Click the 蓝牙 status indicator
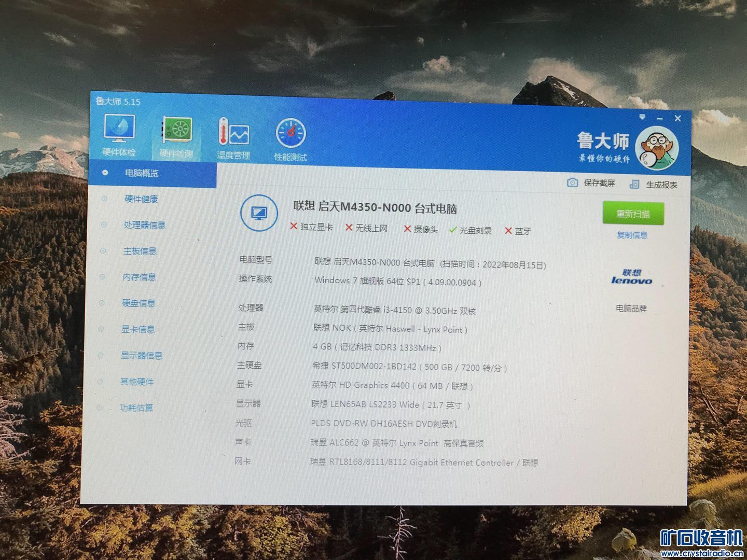747x560 pixels. [518, 231]
